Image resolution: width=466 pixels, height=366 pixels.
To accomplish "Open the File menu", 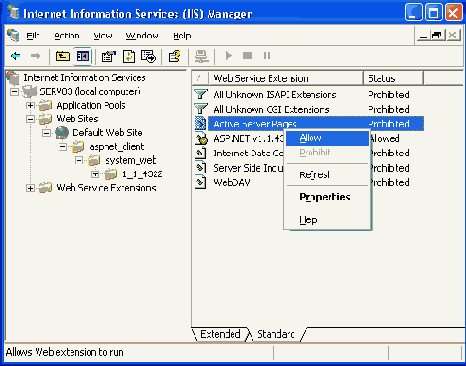I will coord(33,35).
